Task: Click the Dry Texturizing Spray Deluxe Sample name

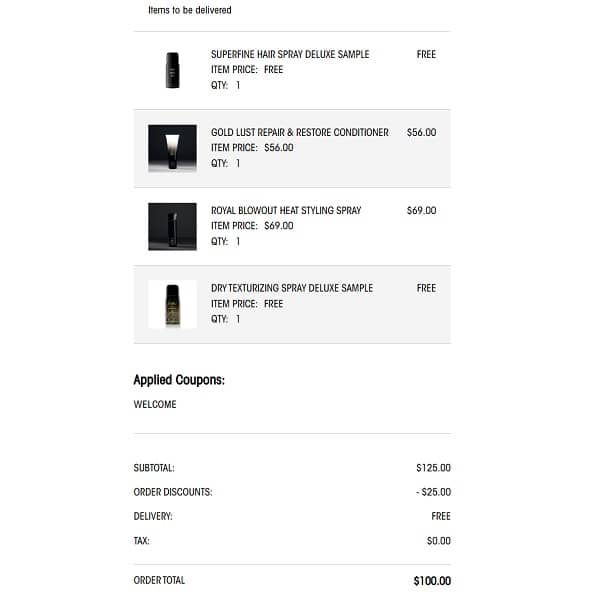Action: (x=292, y=288)
